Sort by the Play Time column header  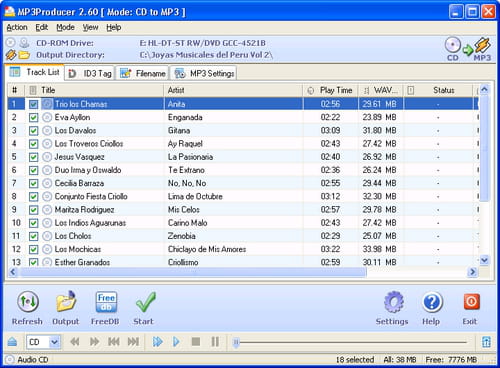pos(331,90)
